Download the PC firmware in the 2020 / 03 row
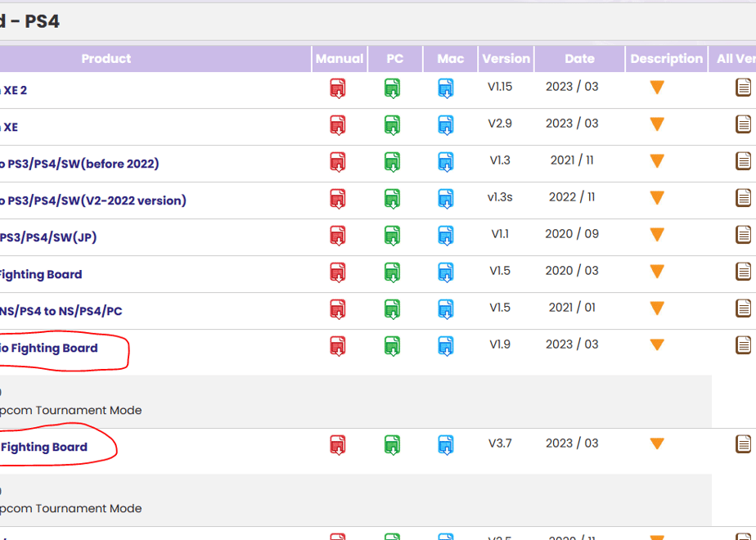The width and height of the screenshot is (756, 540). click(393, 272)
